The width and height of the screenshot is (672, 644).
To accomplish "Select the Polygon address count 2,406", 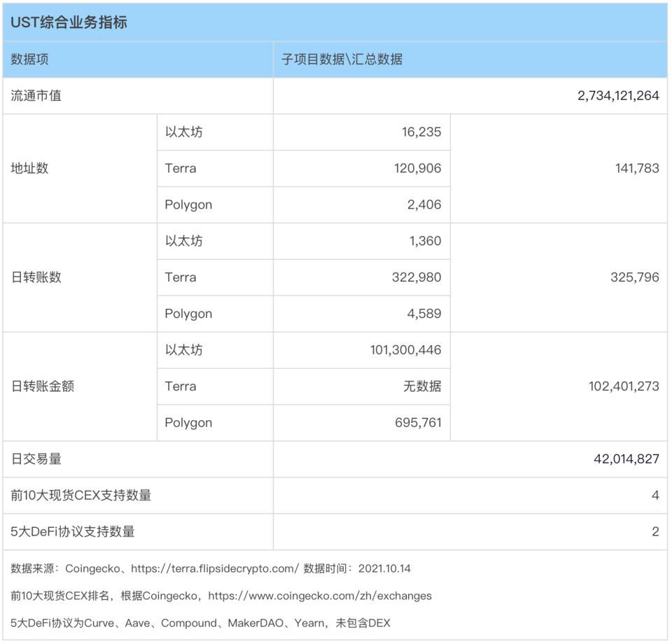I will 424,204.
